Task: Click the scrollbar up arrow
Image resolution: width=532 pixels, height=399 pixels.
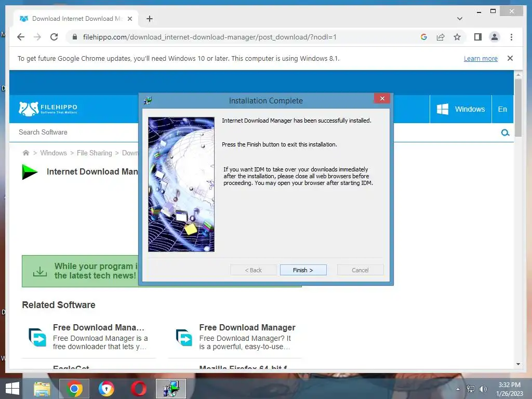Action: pyautogui.click(x=518, y=74)
